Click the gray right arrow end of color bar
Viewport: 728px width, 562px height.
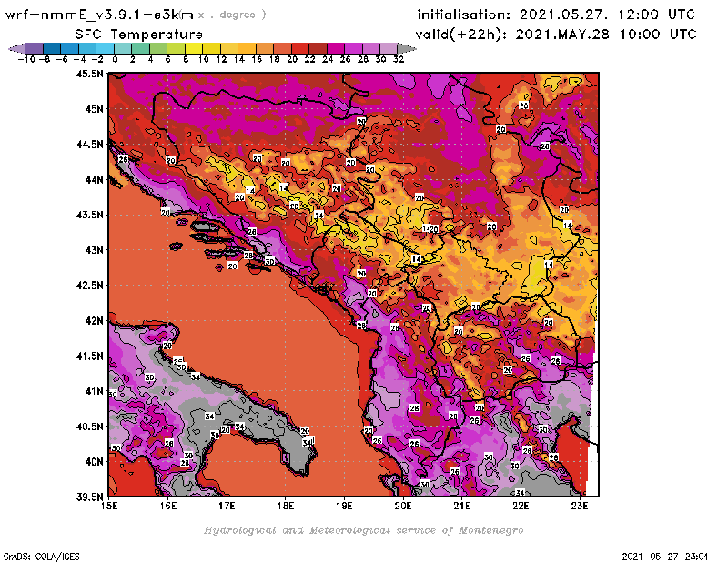406,48
